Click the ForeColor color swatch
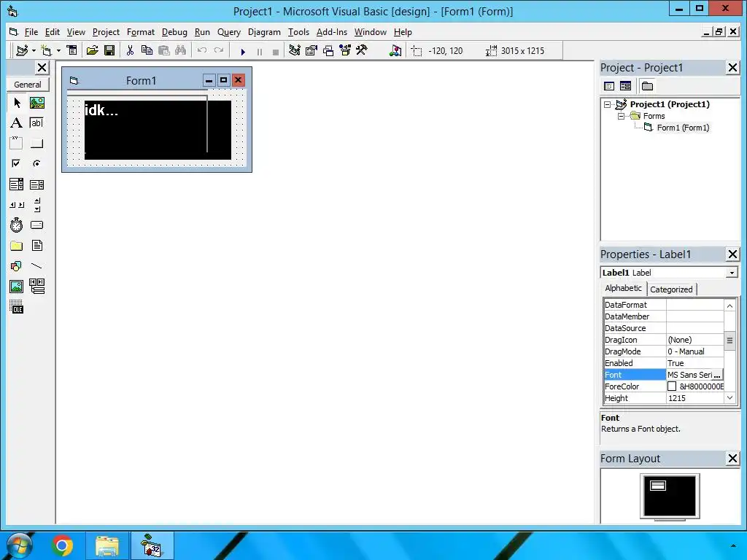Image resolution: width=747 pixels, height=560 pixels. [x=672, y=386]
